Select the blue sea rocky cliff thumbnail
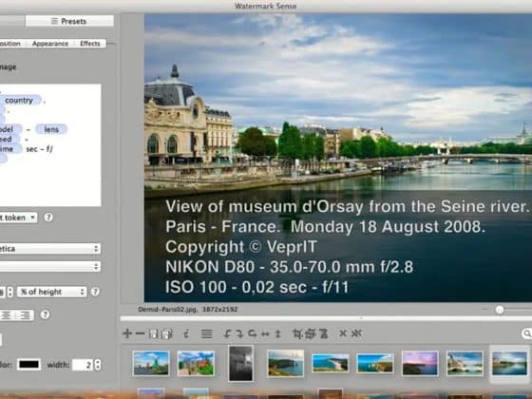 (375, 363)
